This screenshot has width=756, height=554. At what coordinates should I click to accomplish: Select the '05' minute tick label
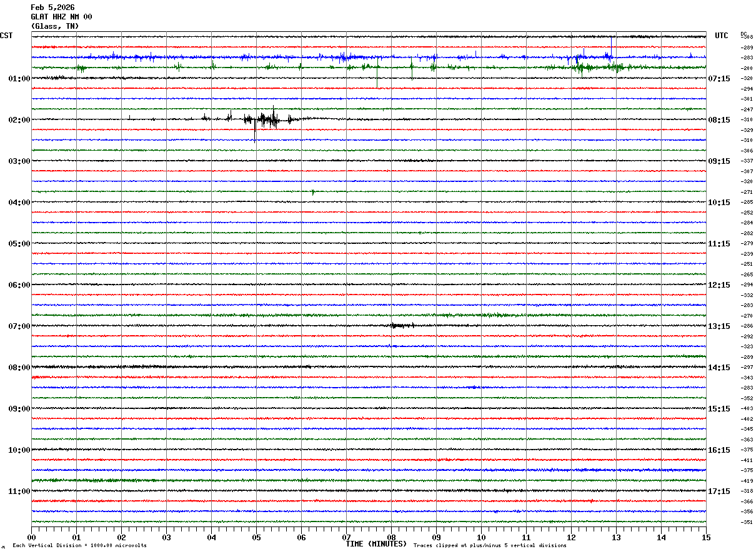click(257, 537)
